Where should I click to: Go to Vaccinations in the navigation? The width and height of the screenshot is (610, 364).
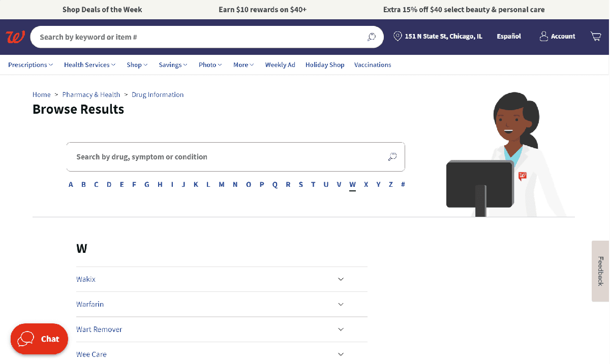pyautogui.click(x=373, y=65)
